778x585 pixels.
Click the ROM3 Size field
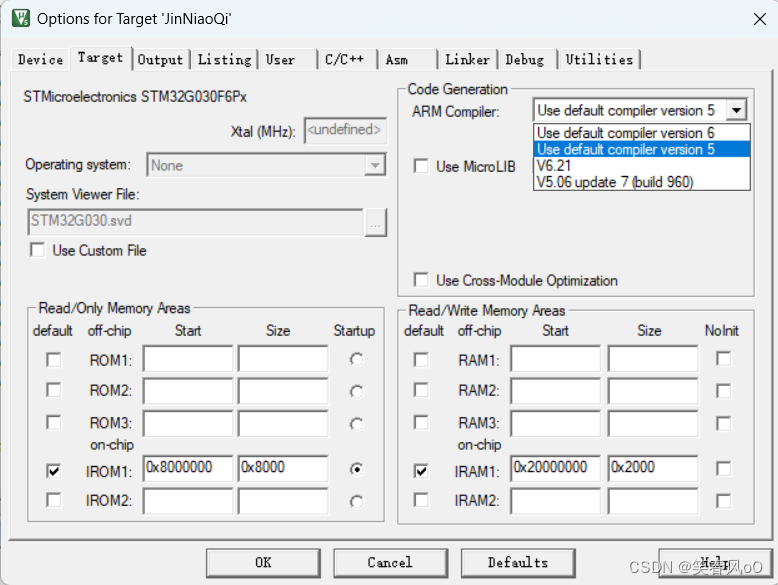click(283, 423)
